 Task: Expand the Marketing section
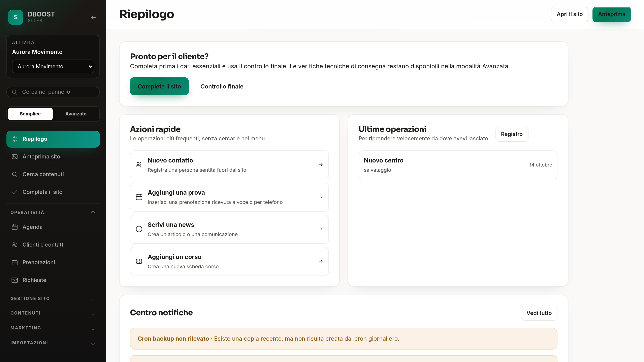(53, 328)
